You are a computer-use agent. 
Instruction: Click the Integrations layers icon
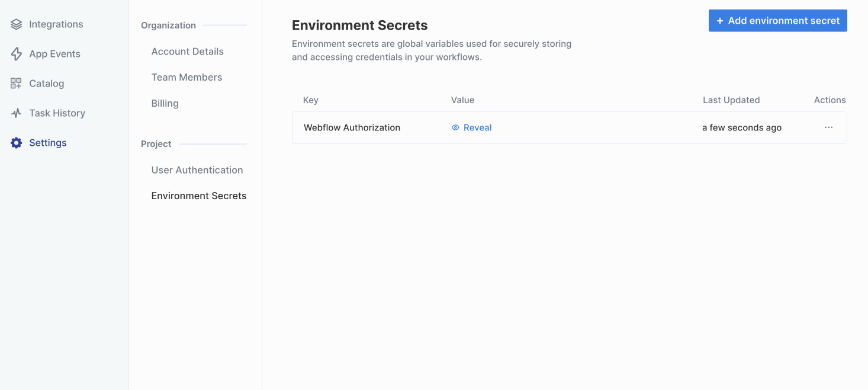coord(16,24)
